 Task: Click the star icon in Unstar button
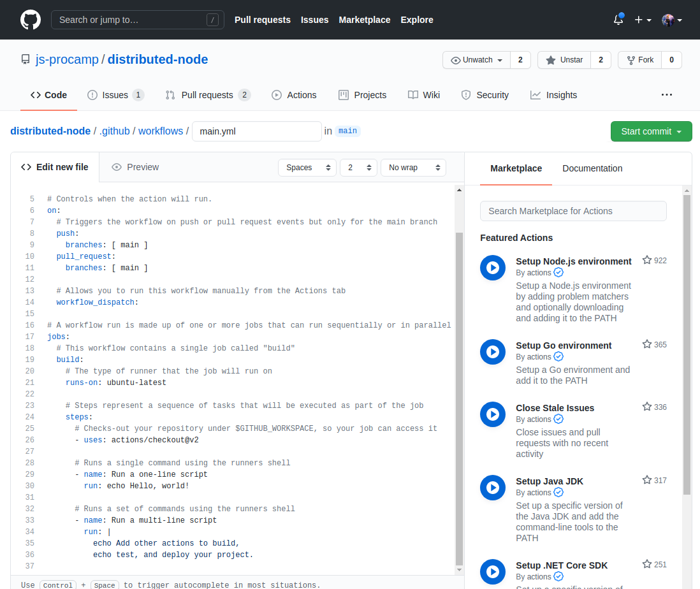(x=551, y=60)
